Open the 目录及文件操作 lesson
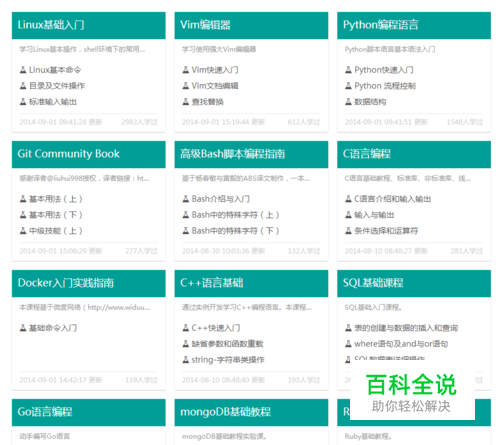 57,86
